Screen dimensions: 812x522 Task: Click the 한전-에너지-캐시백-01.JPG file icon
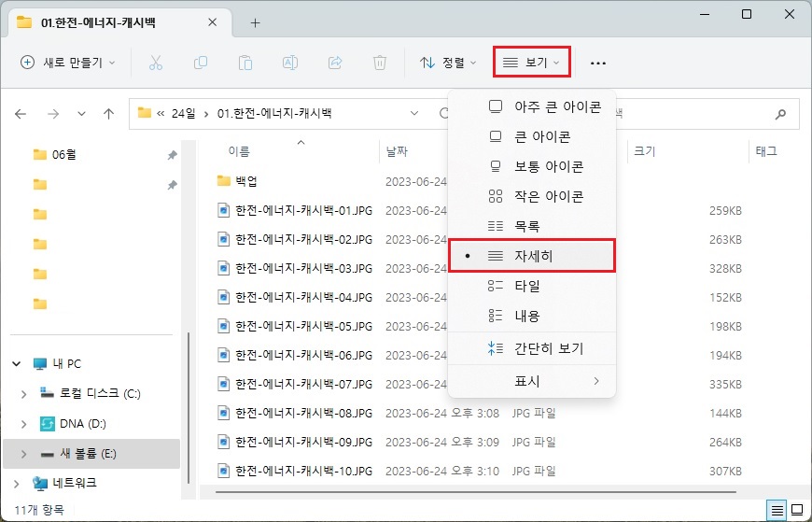223,210
